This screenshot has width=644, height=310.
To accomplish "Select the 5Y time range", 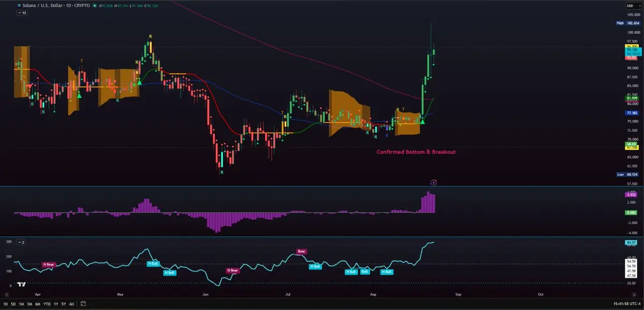I will [x=63, y=304].
